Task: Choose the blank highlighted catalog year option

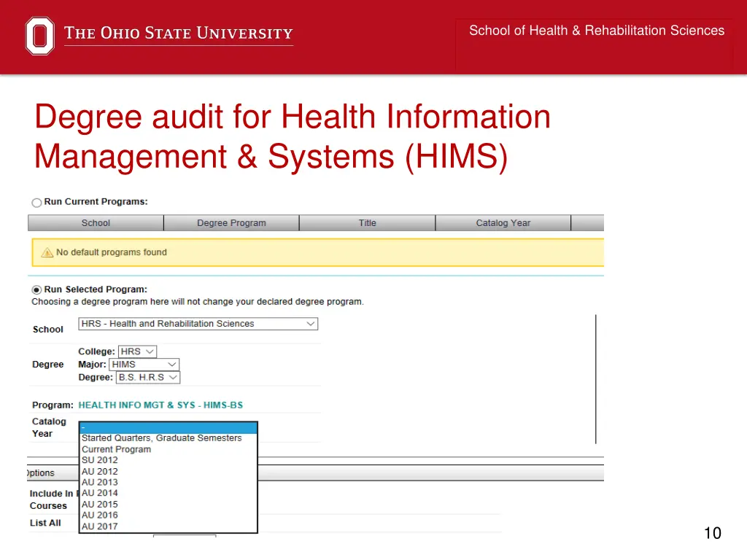Action: click(x=169, y=427)
